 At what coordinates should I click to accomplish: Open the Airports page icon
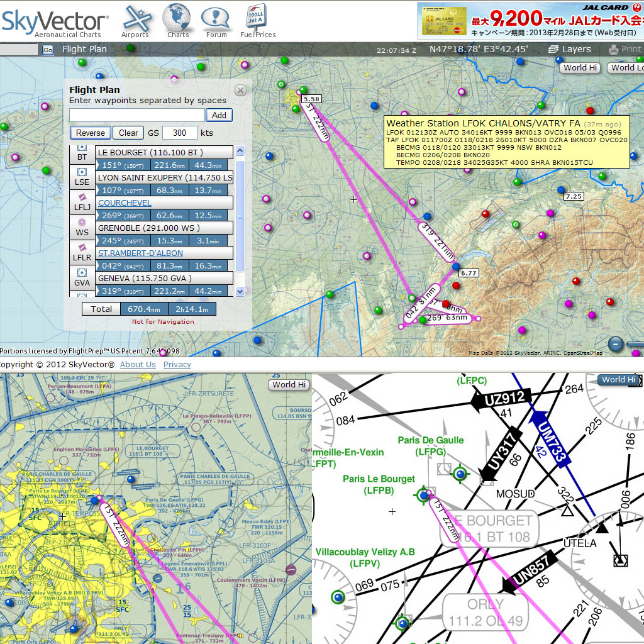(x=138, y=18)
